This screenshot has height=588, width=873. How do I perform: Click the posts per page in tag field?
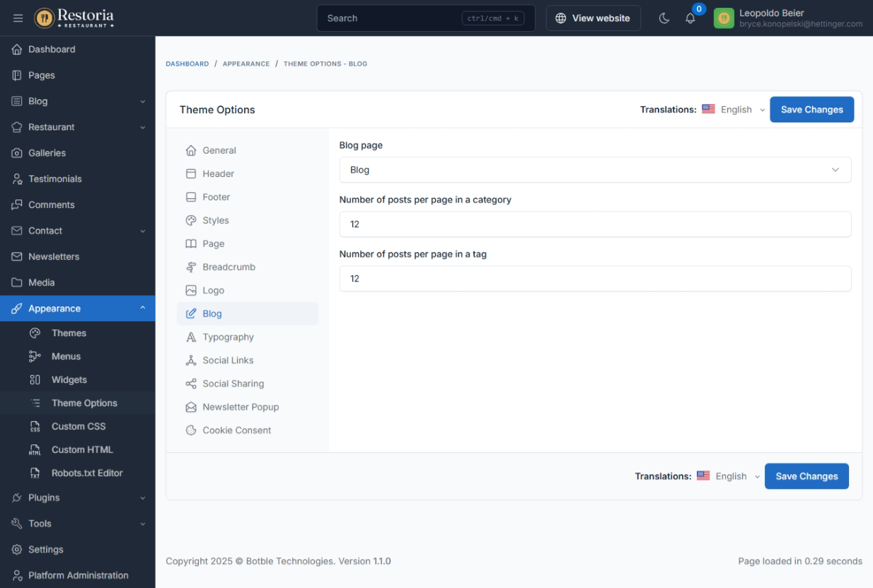coord(594,279)
